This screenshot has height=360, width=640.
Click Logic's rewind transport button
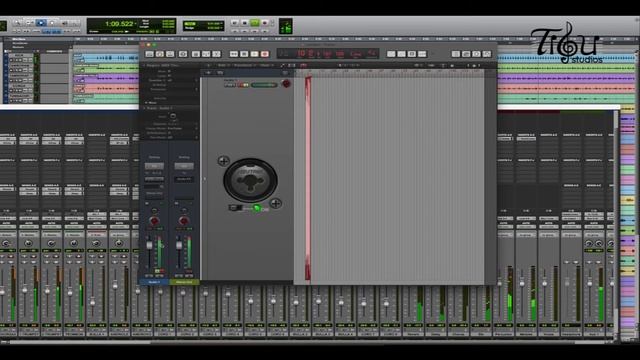tap(233, 54)
